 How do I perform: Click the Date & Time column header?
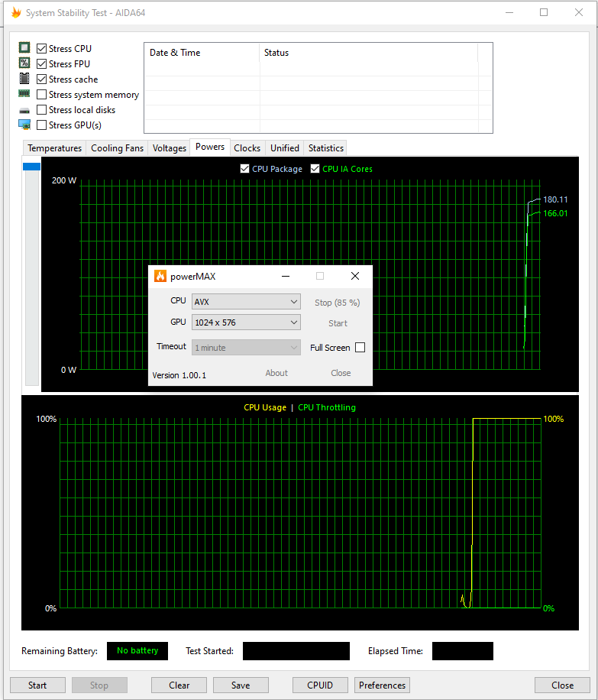202,53
